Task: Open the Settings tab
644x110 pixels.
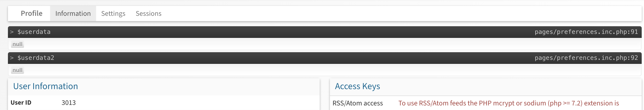Action: [x=113, y=13]
